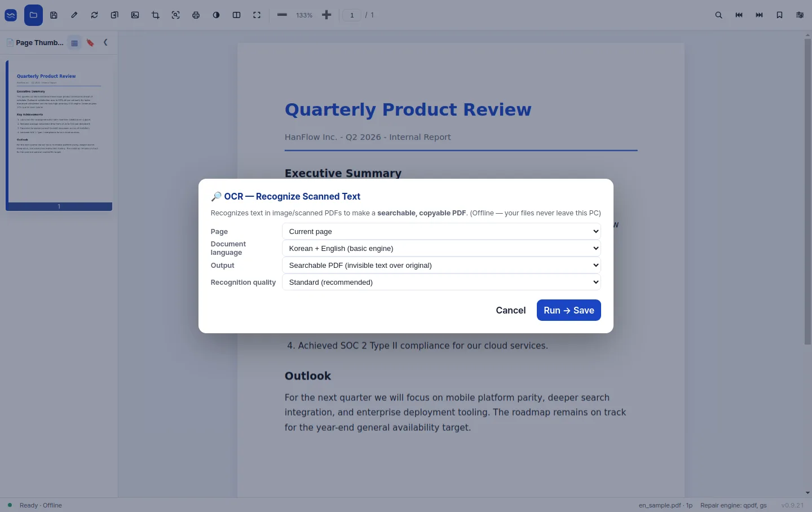Click the green status dot indicator
812x512 pixels.
pos(10,505)
